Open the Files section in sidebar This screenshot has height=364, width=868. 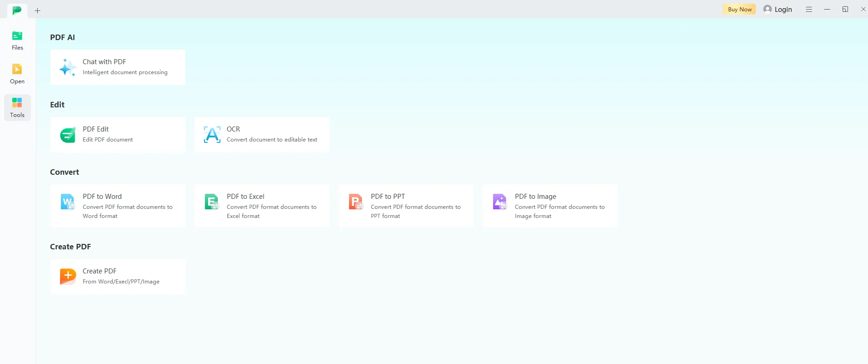click(x=17, y=40)
